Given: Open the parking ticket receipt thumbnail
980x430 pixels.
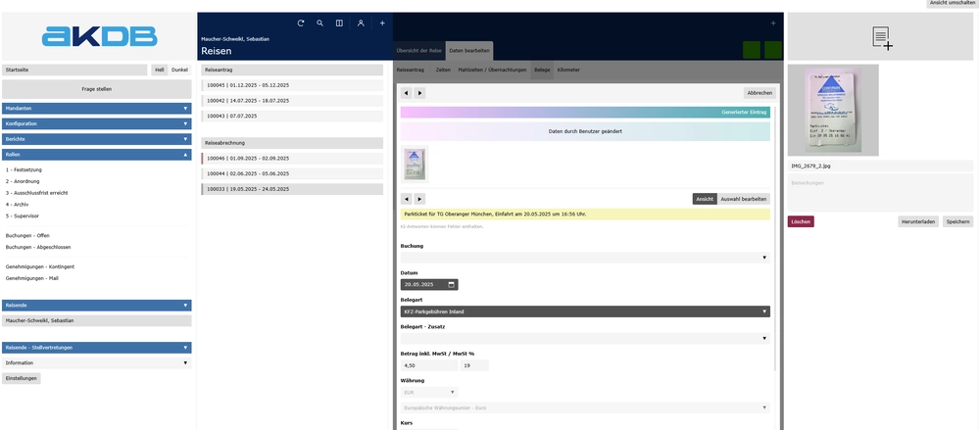Looking at the screenshot, I should pos(415,165).
